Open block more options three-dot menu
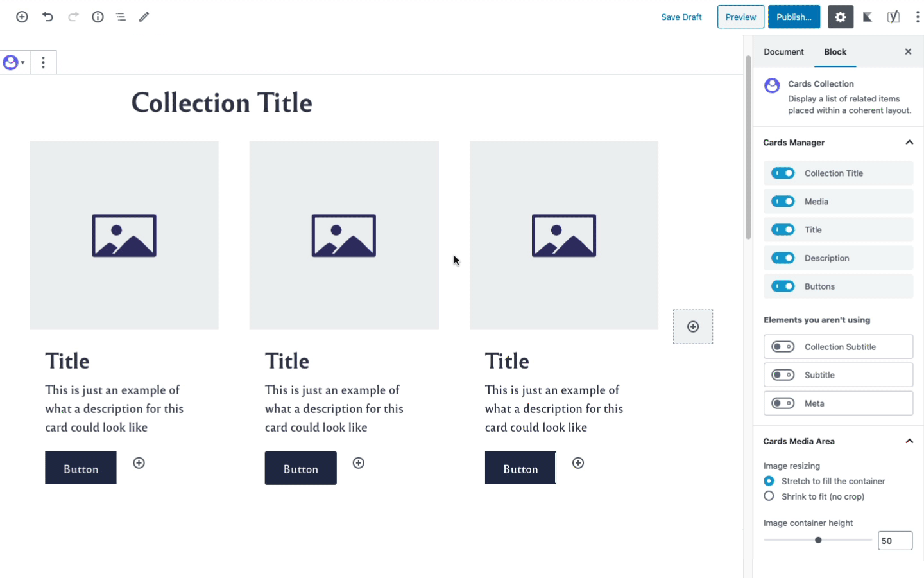Screen dimensions: 924x578 [43, 62]
